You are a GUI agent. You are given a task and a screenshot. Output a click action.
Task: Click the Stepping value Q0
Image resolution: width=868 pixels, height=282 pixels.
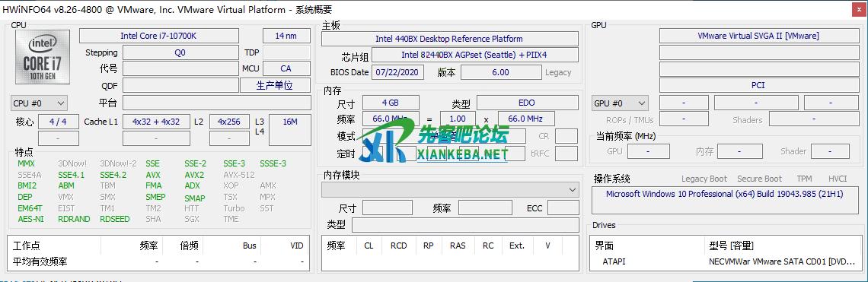(180, 52)
